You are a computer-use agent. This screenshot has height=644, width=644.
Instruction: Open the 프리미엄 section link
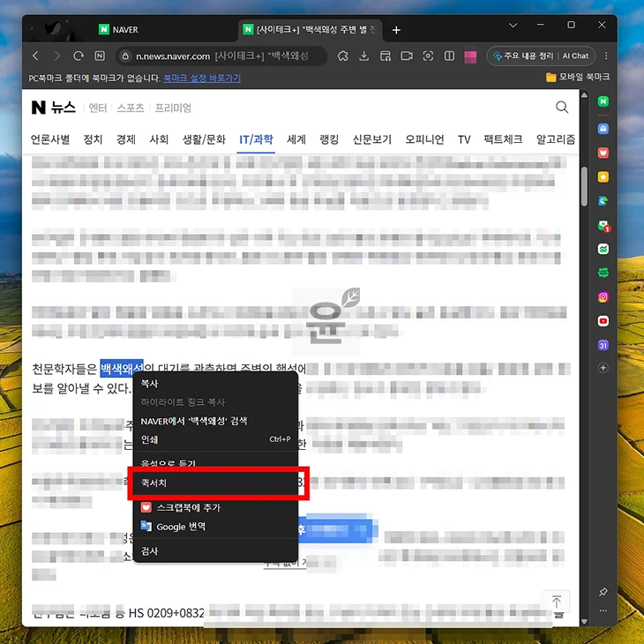pos(173,108)
